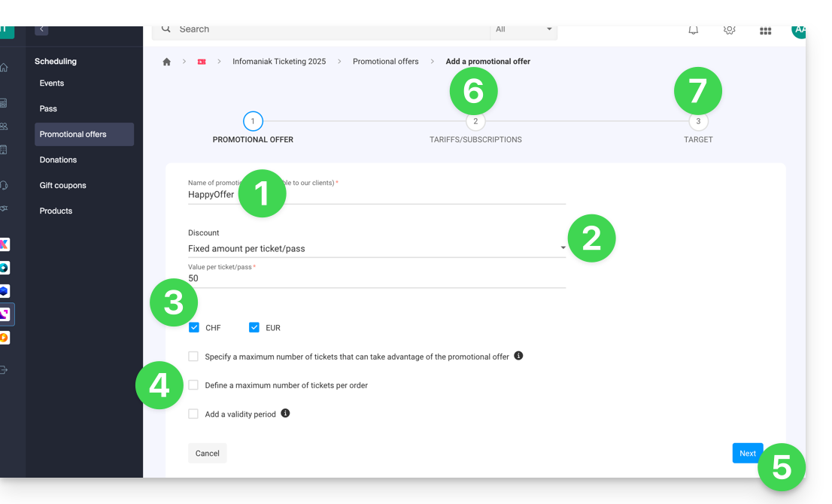Enable maximum number of tickets per order
Viewport: 832px width, 504px height.
click(x=194, y=385)
